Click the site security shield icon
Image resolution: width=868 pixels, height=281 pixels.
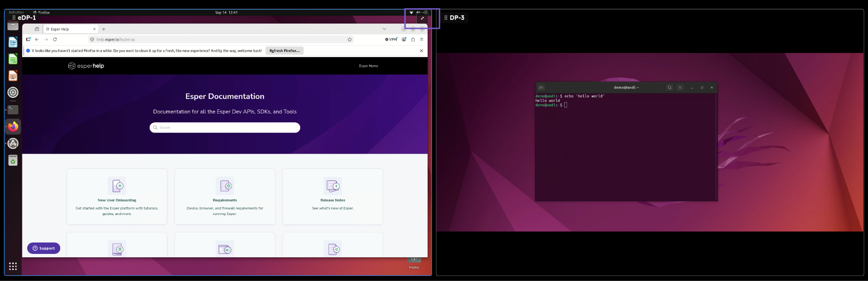click(x=92, y=39)
